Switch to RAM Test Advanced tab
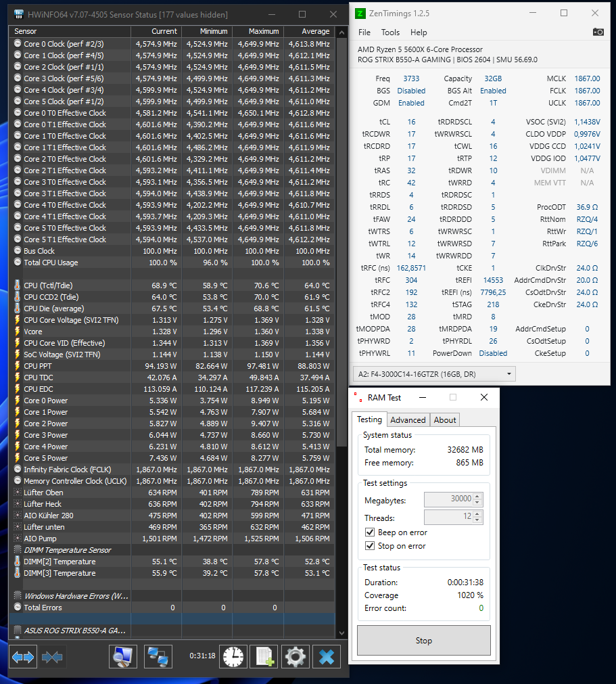Viewport: 616px width, 684px height. 408,419
